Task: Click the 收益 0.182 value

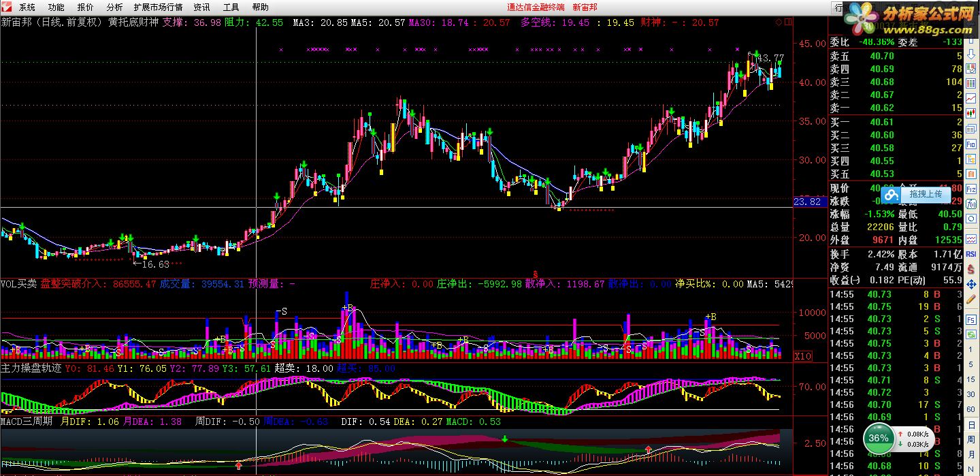Action: [x=883, y=280]
